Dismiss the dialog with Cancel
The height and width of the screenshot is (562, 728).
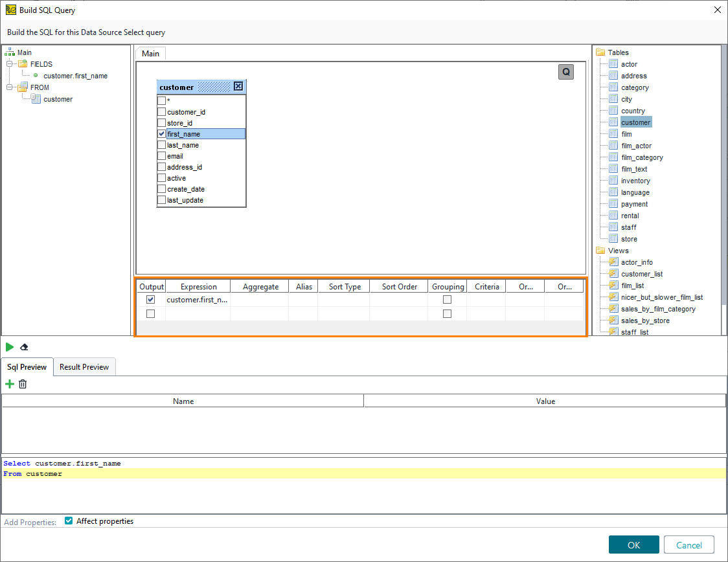pos(688,545)
